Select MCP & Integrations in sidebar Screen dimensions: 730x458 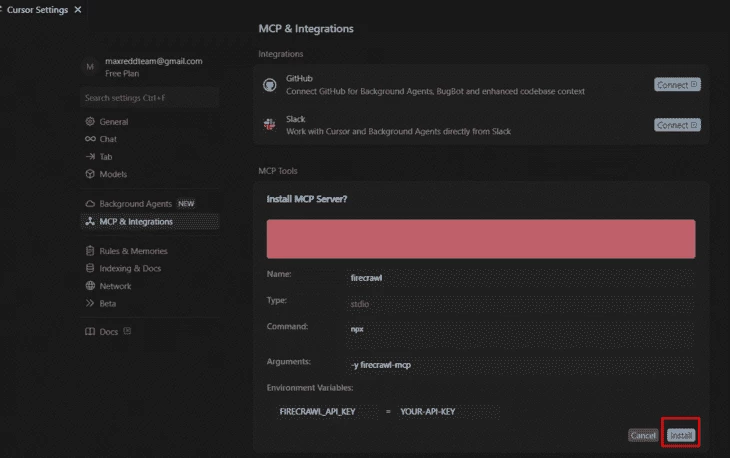[136, 222]
